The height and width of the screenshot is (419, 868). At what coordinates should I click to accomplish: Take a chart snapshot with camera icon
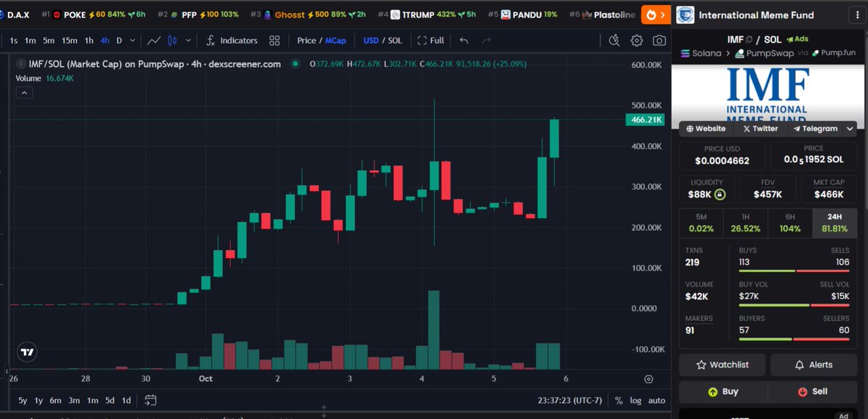pos(659,41)
